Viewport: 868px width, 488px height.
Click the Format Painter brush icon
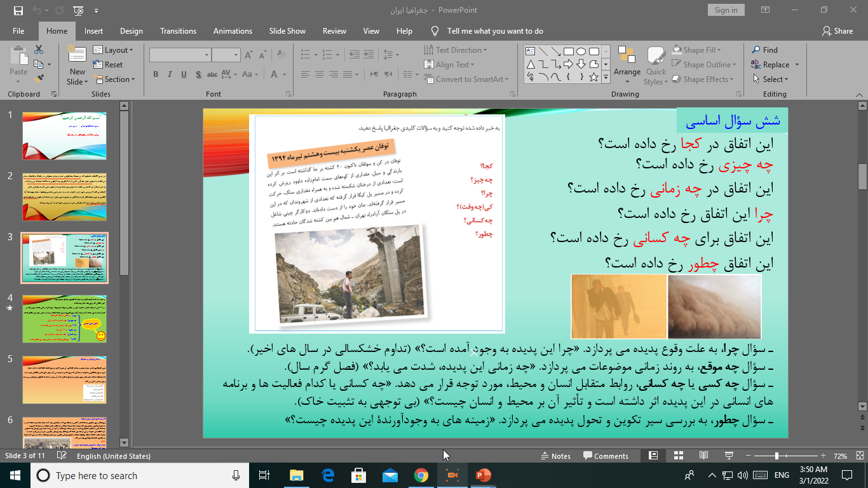[39, 79]
